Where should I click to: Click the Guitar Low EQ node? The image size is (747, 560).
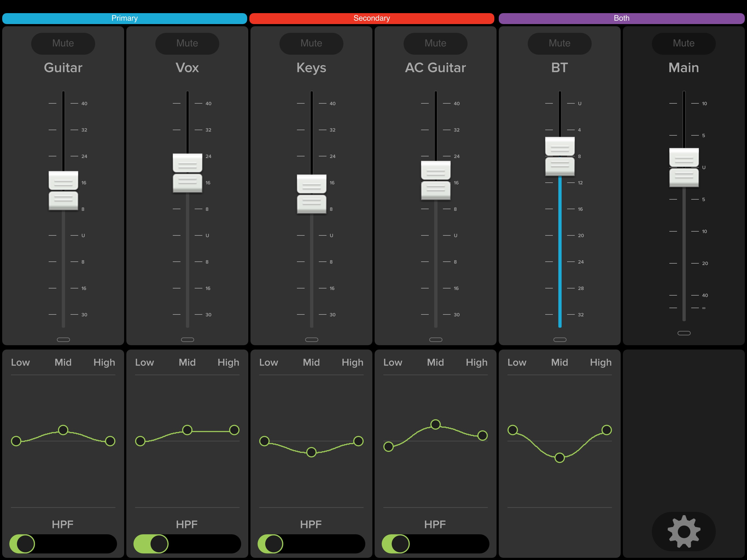pyautogui.click(x=16, y=441)
